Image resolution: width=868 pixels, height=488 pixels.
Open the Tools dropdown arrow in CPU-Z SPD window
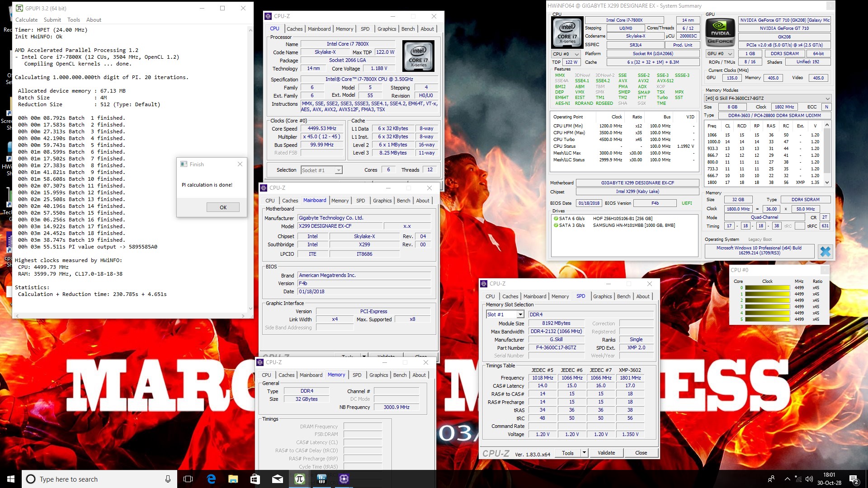584,453
